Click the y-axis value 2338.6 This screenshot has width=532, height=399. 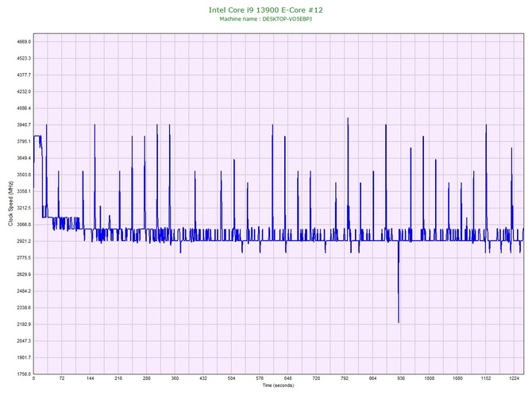tap(24, 308)
